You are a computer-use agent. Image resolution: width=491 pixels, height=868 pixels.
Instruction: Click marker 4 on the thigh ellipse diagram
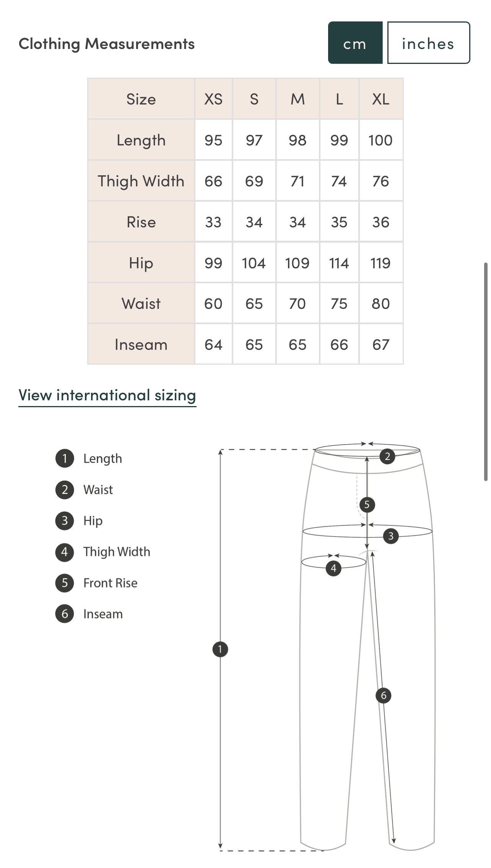[x=333, y=568]
